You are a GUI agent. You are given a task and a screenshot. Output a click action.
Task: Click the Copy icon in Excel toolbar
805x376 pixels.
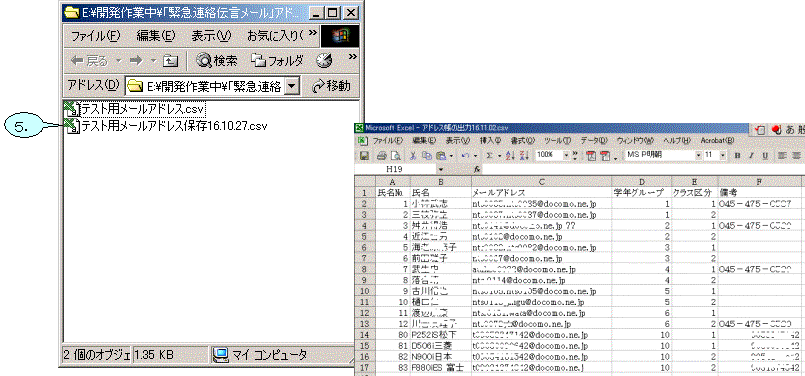point(427,155)
